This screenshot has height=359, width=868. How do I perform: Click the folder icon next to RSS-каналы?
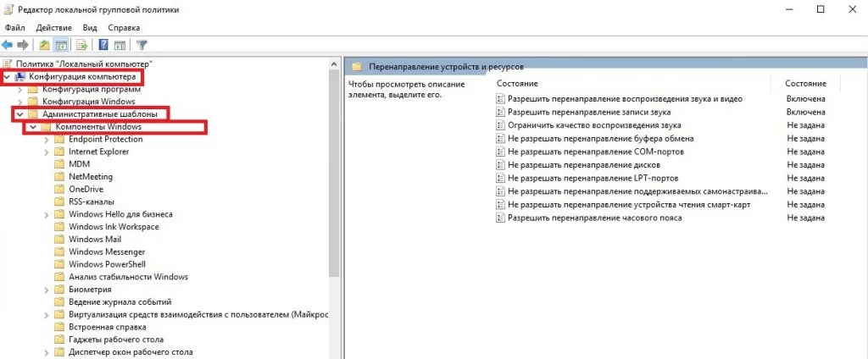[x=60, y=202]
